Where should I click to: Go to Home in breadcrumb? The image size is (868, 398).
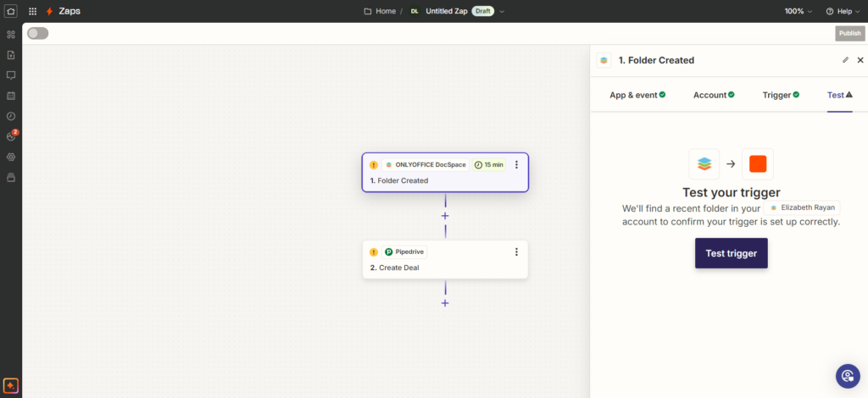click(x=386, y=11)
